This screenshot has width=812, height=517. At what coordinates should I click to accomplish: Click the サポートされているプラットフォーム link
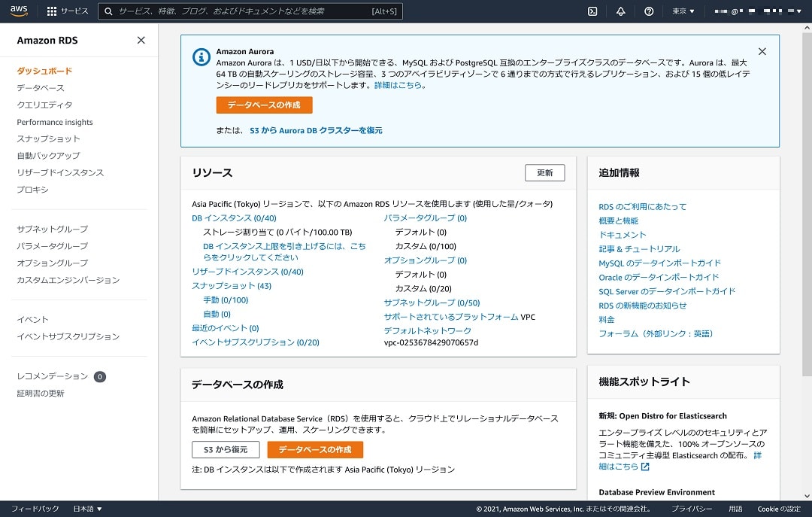pos(451,317)
